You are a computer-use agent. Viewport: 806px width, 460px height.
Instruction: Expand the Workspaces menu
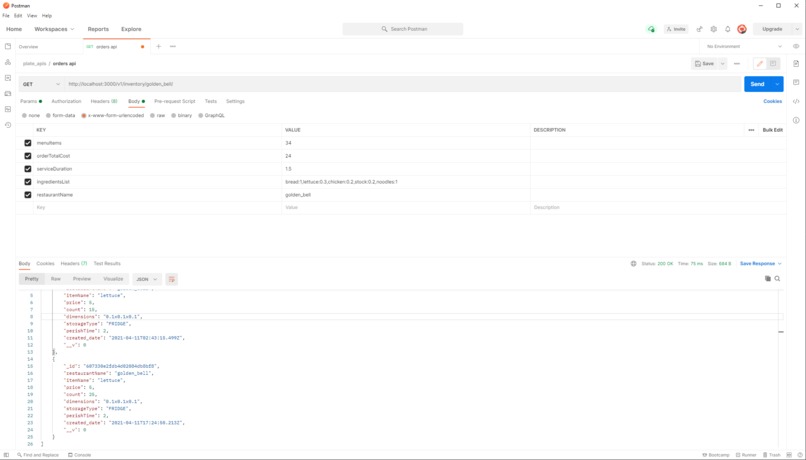pos(54,29)
